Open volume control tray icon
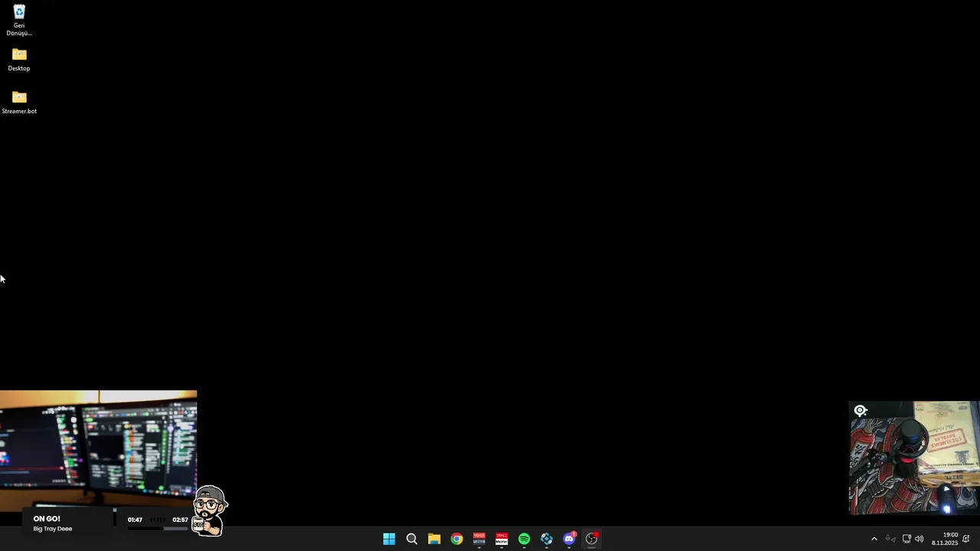This screenshot has height=551, width=980. pos(920,539)
